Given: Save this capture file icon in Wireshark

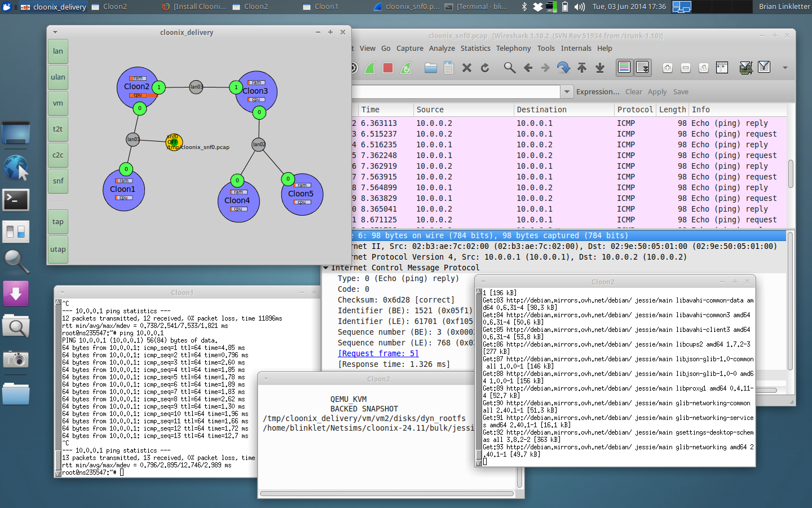Looking at the screenshot, I should pos(449,68).
